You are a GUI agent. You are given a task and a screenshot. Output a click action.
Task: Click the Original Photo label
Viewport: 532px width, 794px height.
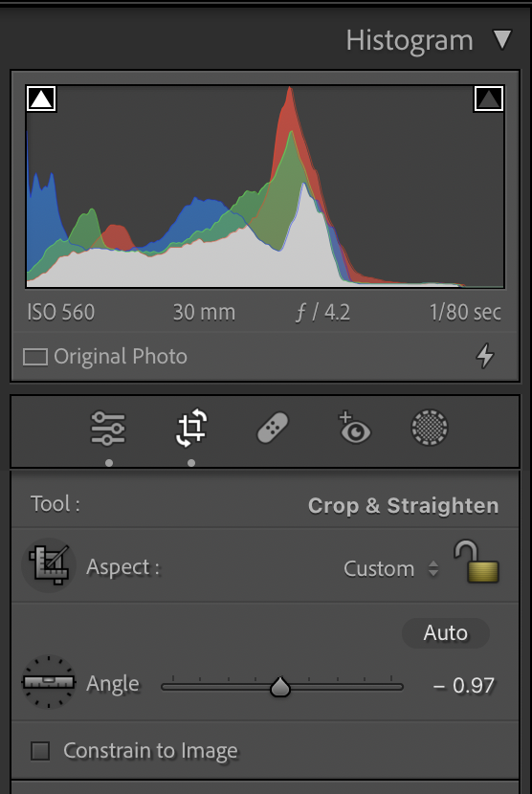click(121, 357)
